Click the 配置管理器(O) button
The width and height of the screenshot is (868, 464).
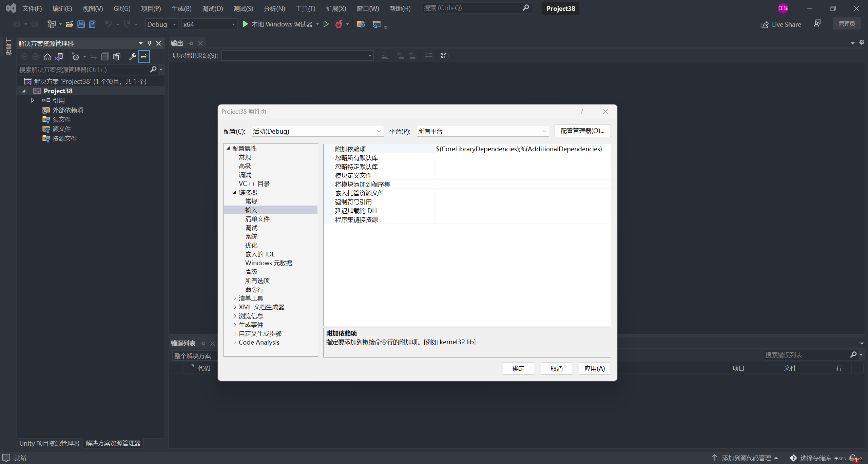pos(582,131)
